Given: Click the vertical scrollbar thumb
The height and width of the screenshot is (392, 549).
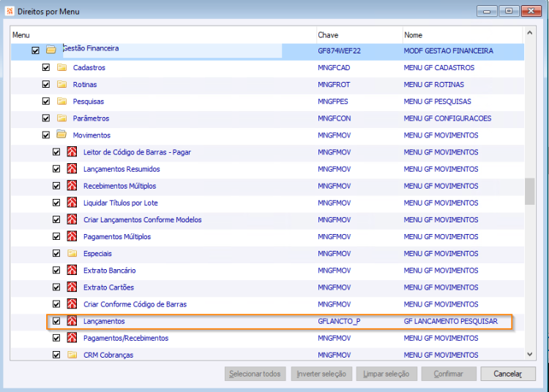Looking at the screenshot, I should (530, 192).
